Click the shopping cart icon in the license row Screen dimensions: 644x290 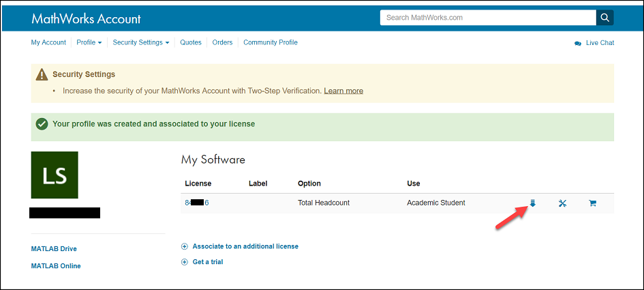pyautogui.click(x=592, y=203)
